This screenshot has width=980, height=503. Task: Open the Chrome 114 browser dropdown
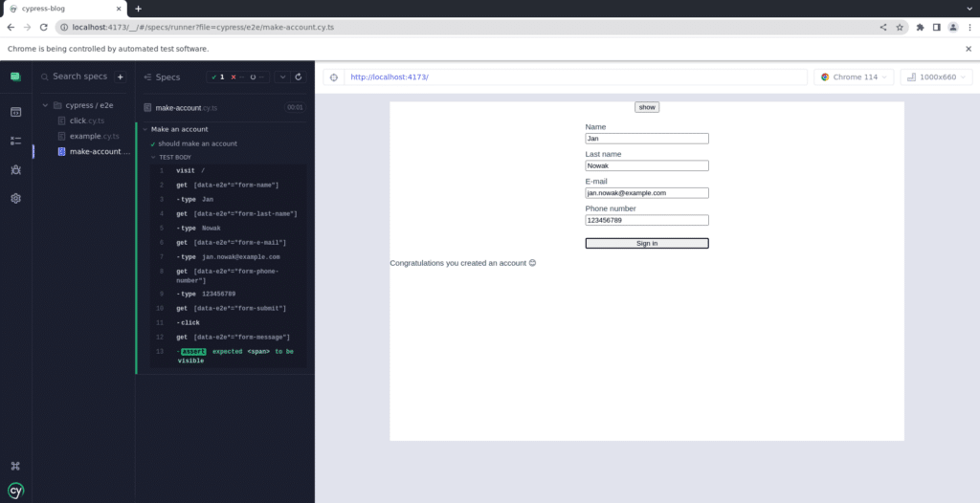[854, 77]
